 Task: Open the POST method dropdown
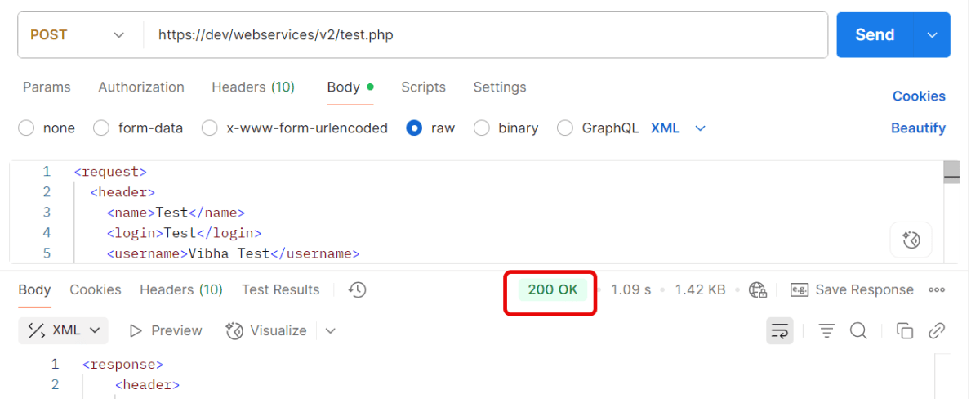pos(78,35)
